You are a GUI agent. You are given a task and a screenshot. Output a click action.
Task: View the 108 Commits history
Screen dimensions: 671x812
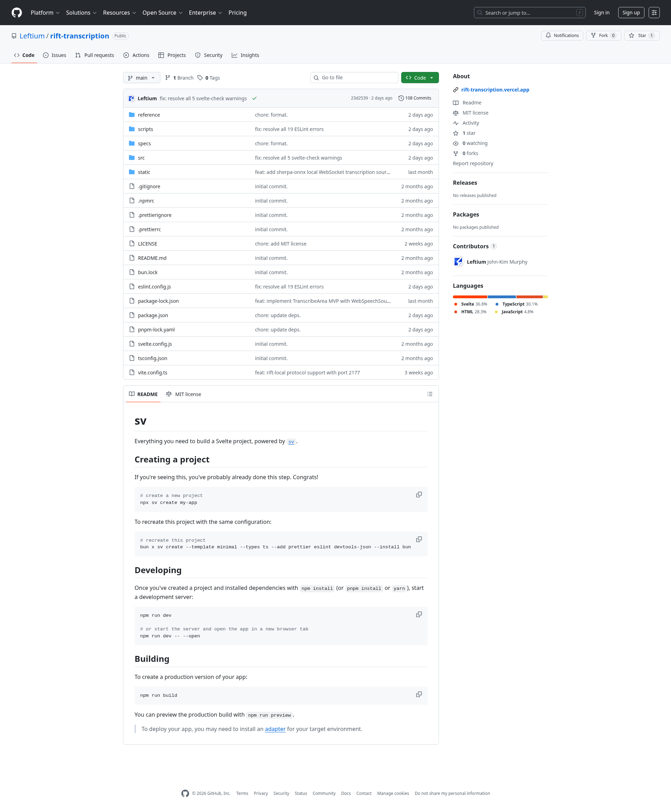click(x=415, y=98)
